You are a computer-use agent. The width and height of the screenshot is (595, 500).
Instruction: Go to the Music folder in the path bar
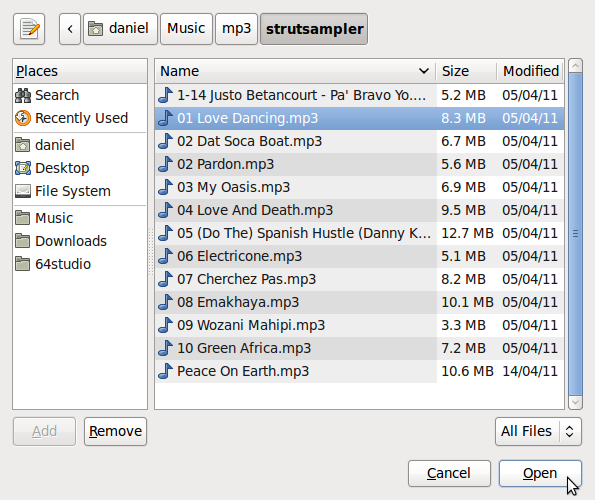tap(186, 29)
